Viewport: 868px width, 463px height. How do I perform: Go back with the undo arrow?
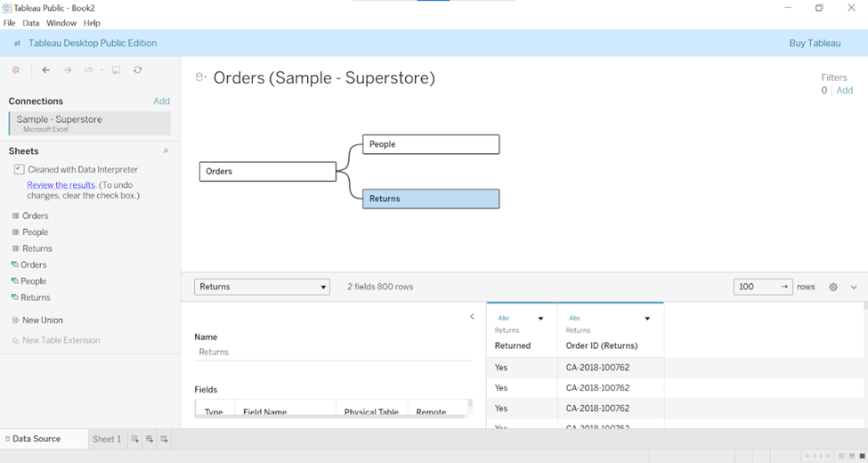[46, 69]
